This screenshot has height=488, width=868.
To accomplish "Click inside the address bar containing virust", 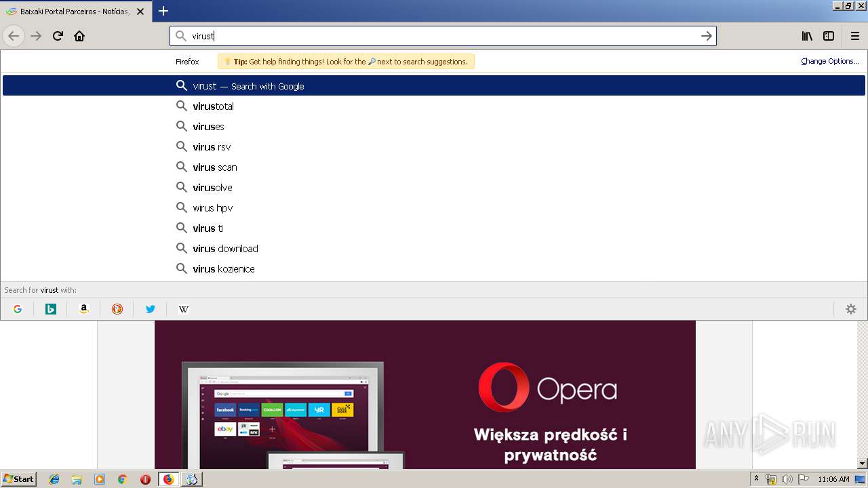I will [x=442, y=36].
